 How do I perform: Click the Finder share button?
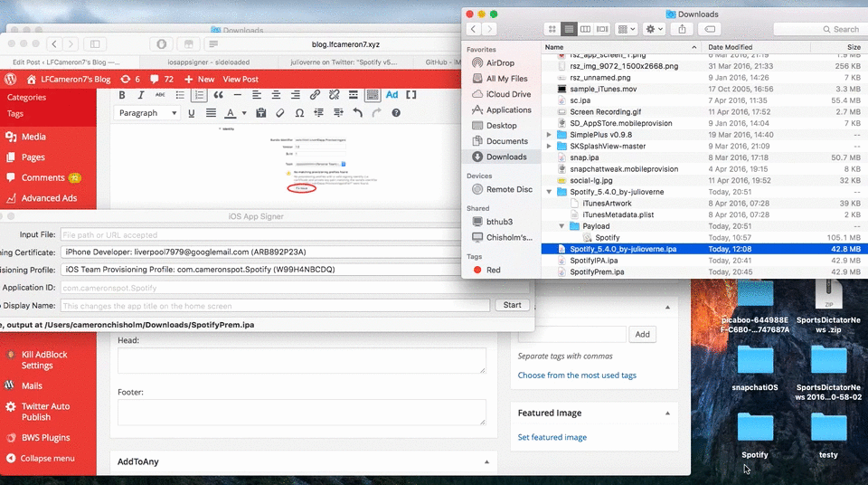[x=682, y=29]
